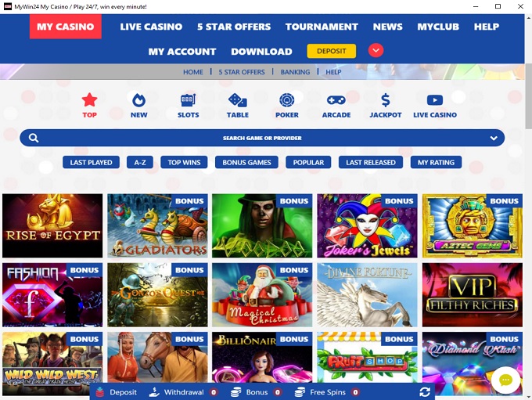532x400 pixels.
Task: Click the refresh arrows in bottom bar
Action: pyautogui.click(x=425, y=392)
